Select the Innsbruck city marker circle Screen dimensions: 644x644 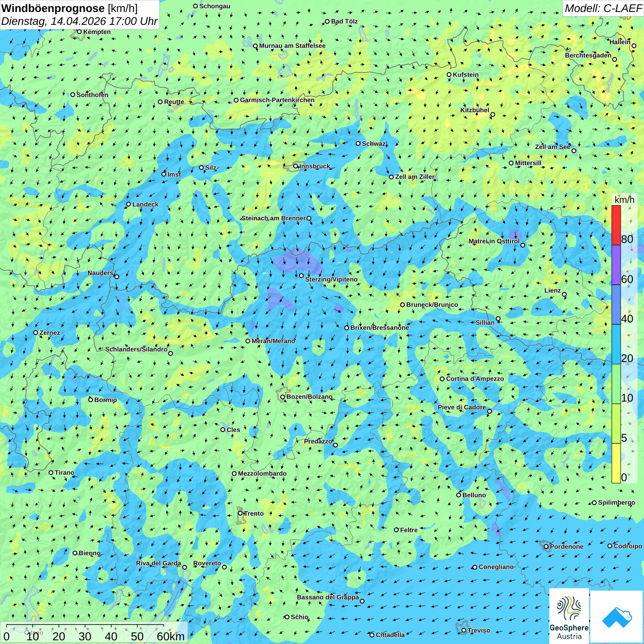pyautogui.click(x=296, y=166)
